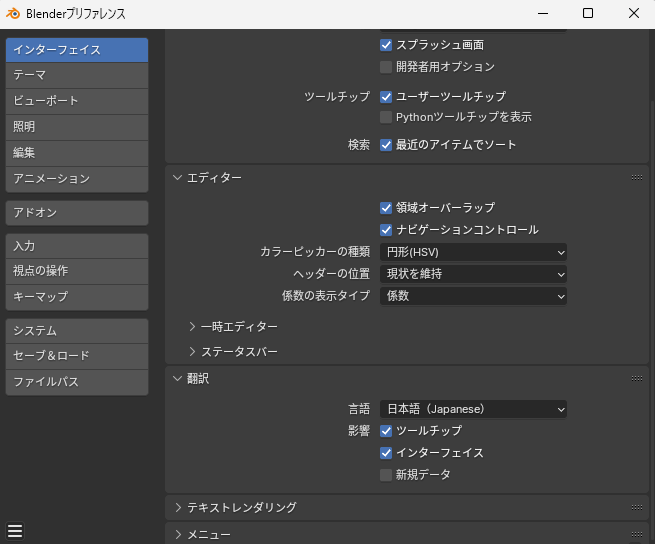Toggle 最近のアイテムでソート checkbox

coord(386,145)
